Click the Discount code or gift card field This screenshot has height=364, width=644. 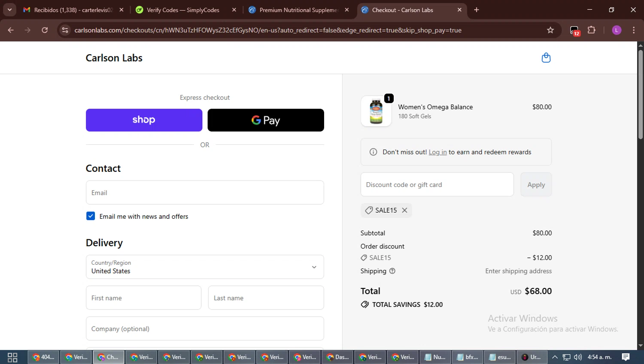pos(437,184)
